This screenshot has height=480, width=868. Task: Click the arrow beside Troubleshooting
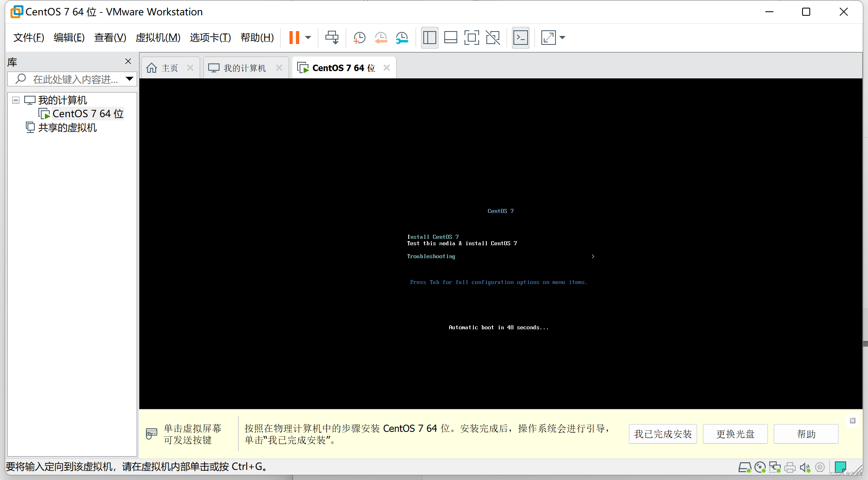(593, 256)
